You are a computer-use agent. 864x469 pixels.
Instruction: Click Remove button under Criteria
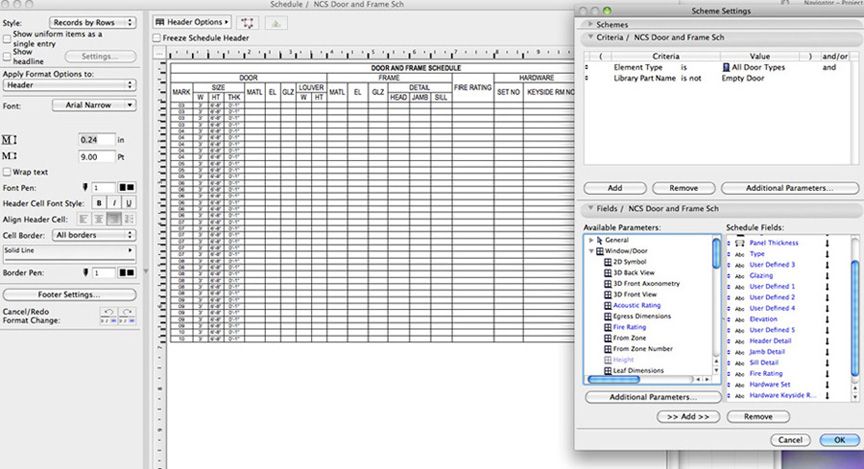tap(684, 188)
